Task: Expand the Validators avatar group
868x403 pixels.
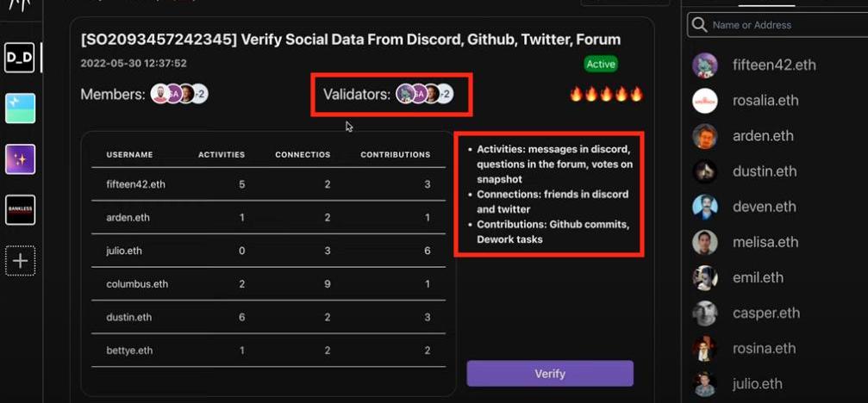Action: (x=424, y=95)
